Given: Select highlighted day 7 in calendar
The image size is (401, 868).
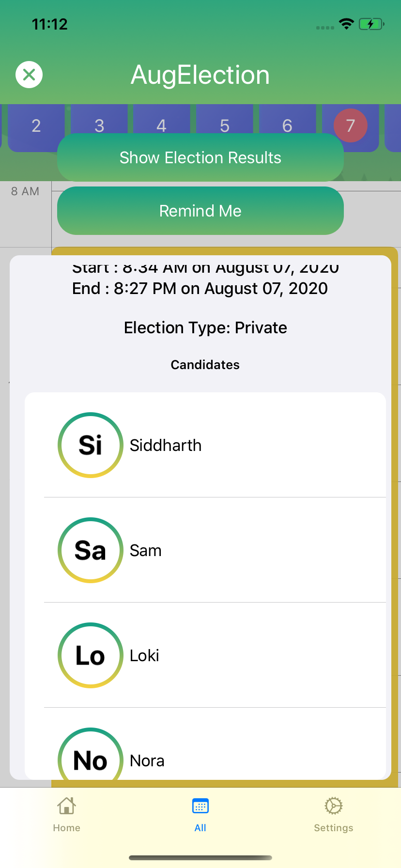Looking at the screenshot, I should [x=350, y=125].
